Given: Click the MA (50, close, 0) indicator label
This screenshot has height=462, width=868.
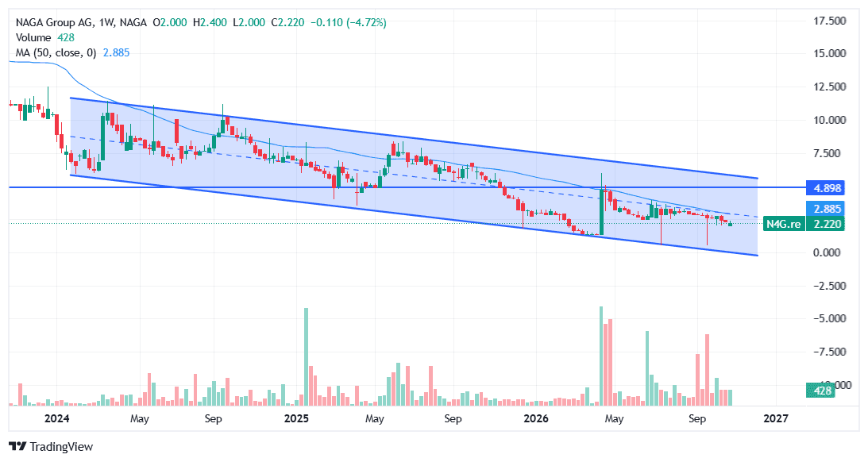Looking at the screenshot, I should coord(72,53).
